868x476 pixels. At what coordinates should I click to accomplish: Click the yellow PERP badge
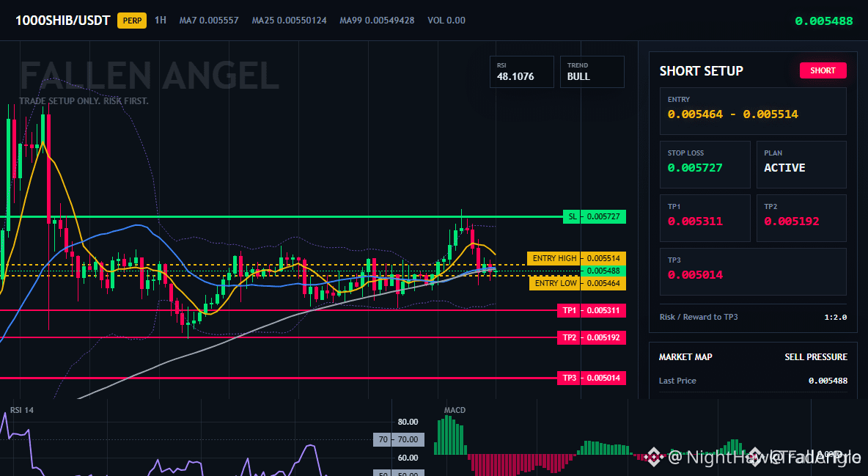(132, 21)
